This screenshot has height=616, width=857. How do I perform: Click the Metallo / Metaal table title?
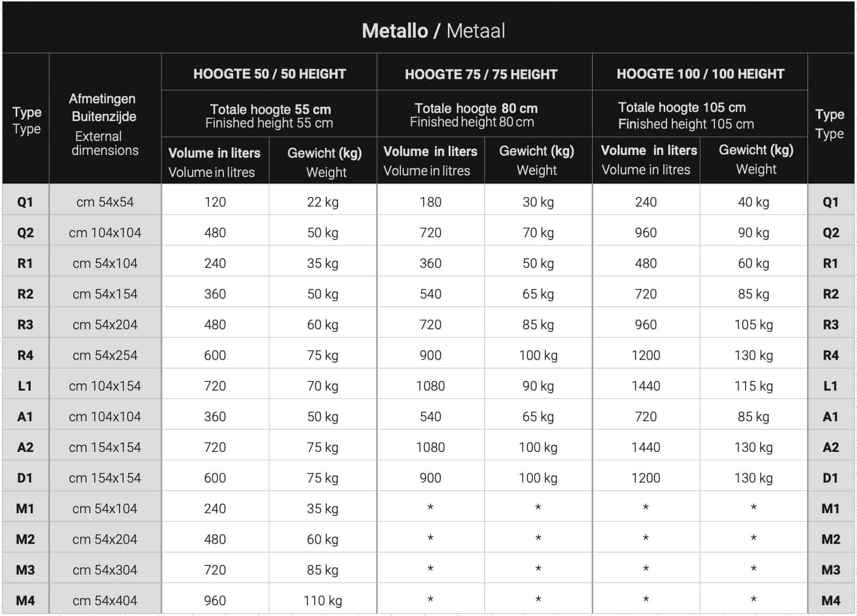(x=433, y=31)
